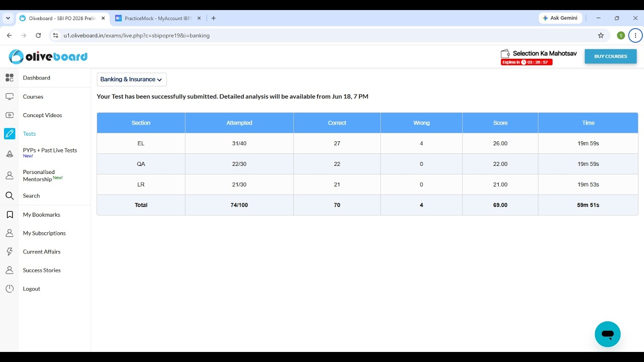Go back to previous page
The height and width of the screenshot is (362, 644).
(9, 36)
